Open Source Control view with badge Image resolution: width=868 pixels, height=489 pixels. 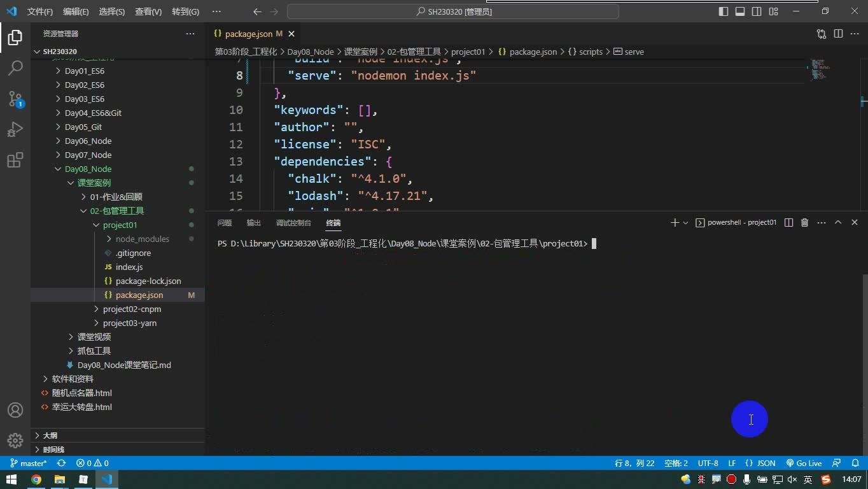(15, 99)
